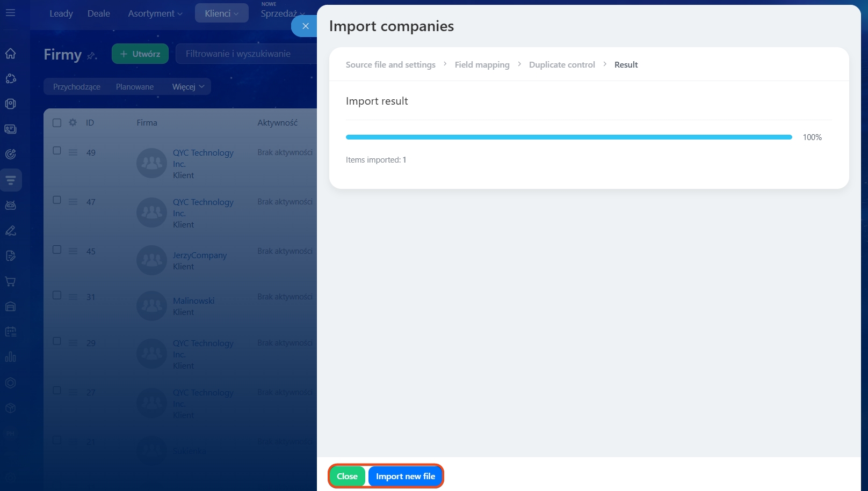Check the box for company ID 31
The image size is (868, 491).
tap(57, 295)
